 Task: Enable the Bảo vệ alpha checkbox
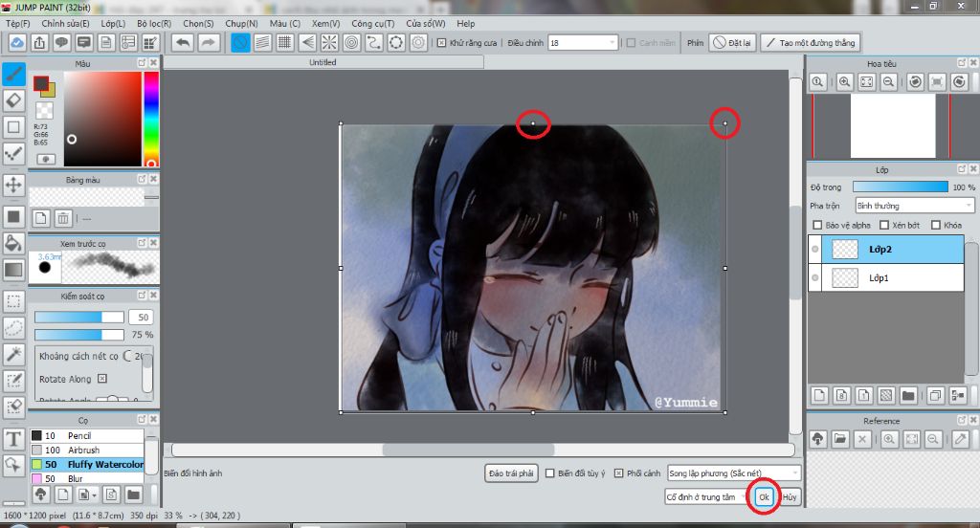point(817,225)
